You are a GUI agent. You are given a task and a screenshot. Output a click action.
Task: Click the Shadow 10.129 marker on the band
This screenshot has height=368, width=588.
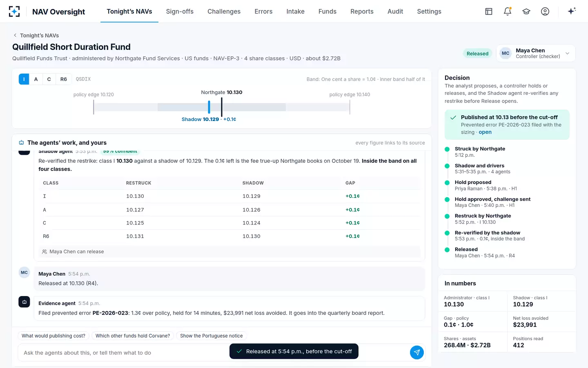coord(209,107)
